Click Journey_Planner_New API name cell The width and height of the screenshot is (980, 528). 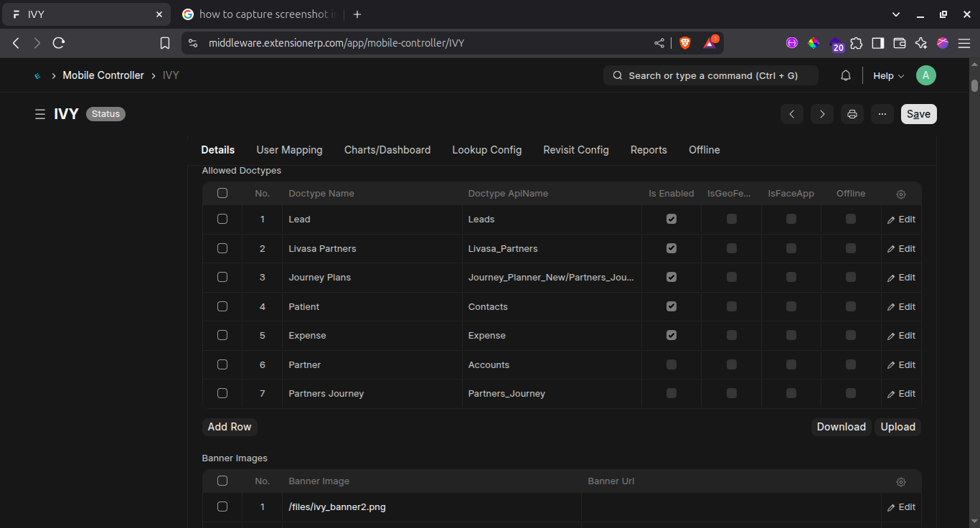point(552,278)
